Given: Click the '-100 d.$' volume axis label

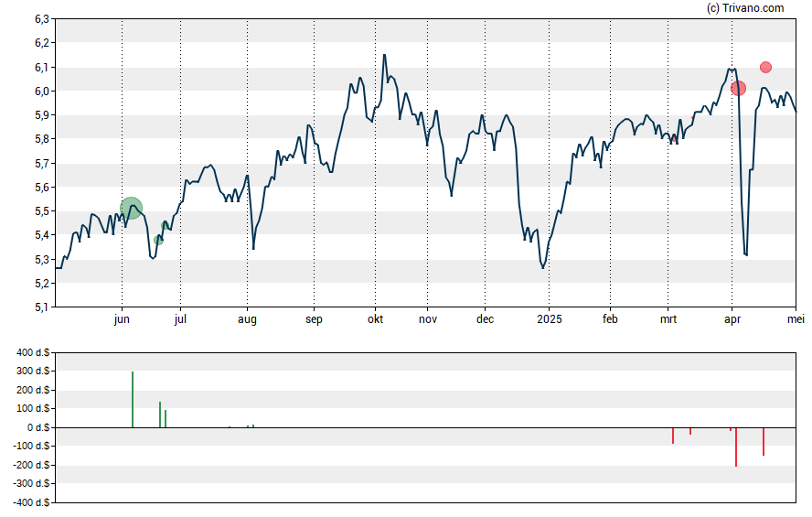Looking at the screenshot, I should pos(32,446).
